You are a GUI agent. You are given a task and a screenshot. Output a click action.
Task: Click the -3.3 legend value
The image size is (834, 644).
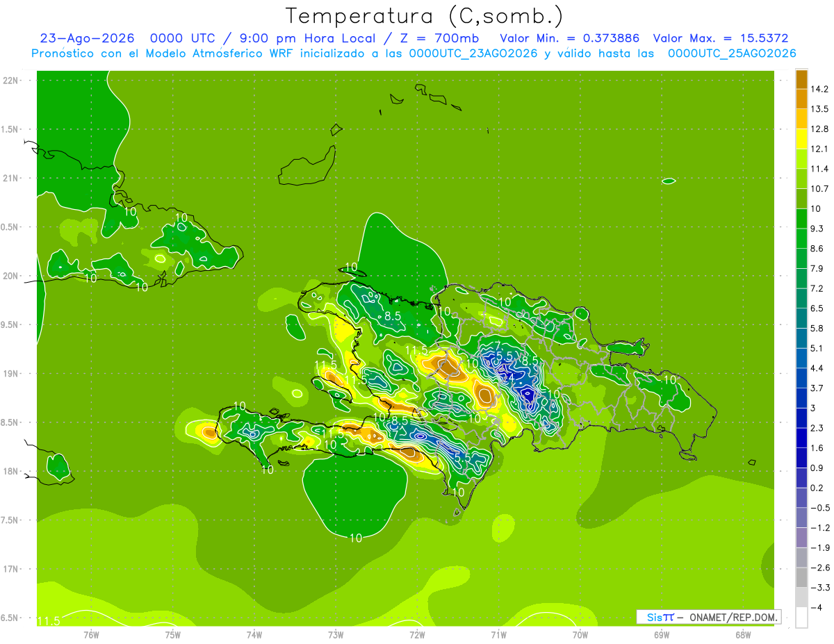(819, 588)
